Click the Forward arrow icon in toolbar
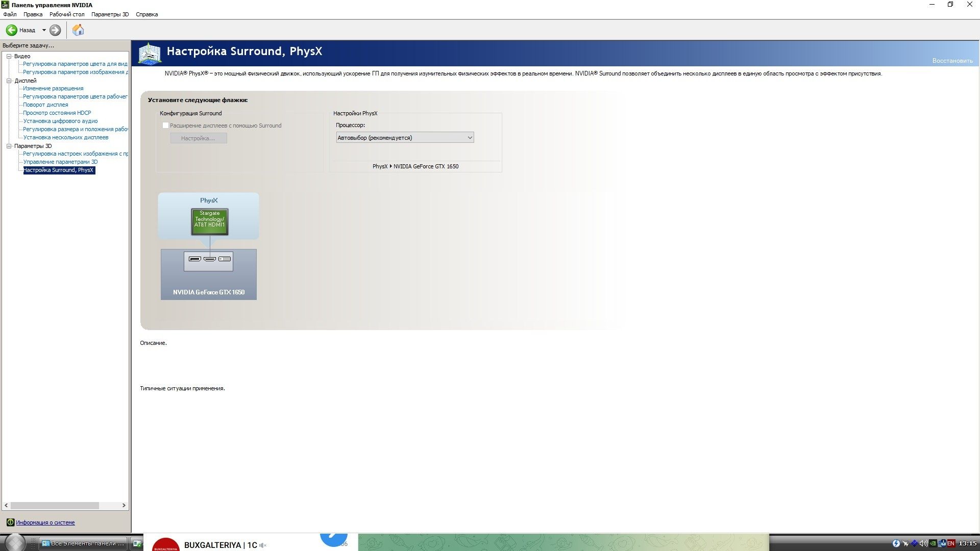This screenshot has height=551, width=980. (x=55, y=30)
